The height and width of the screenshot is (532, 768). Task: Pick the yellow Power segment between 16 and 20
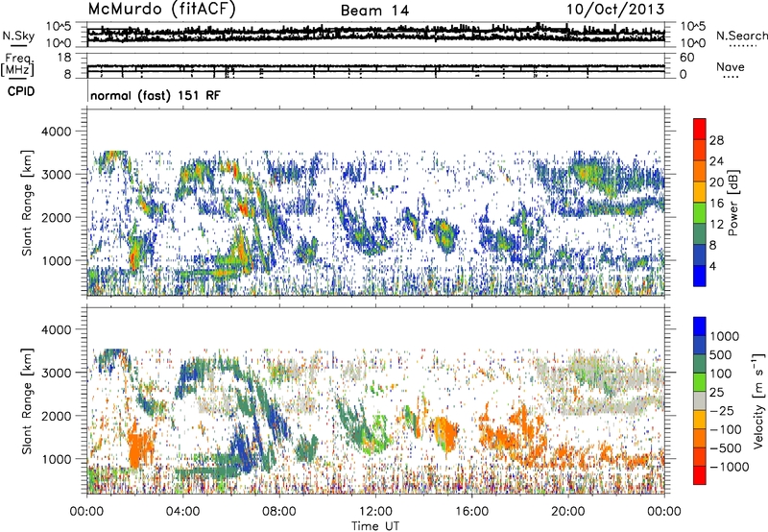[700, 192]
